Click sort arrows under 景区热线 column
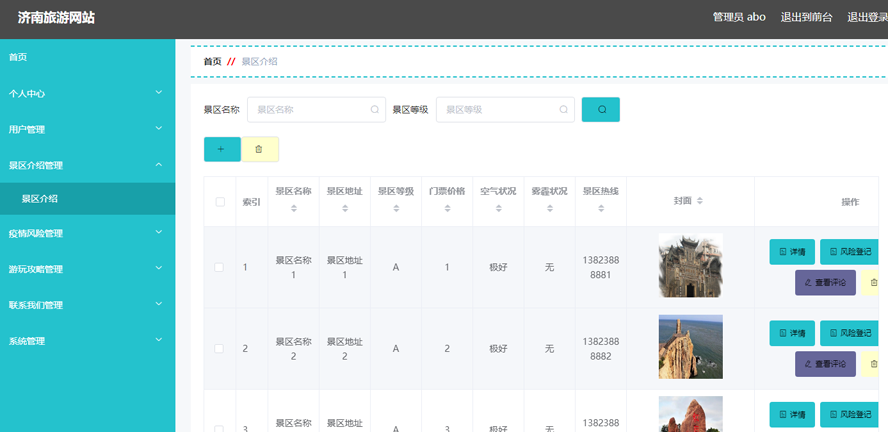The image size is (888, 432). (600, 209)
